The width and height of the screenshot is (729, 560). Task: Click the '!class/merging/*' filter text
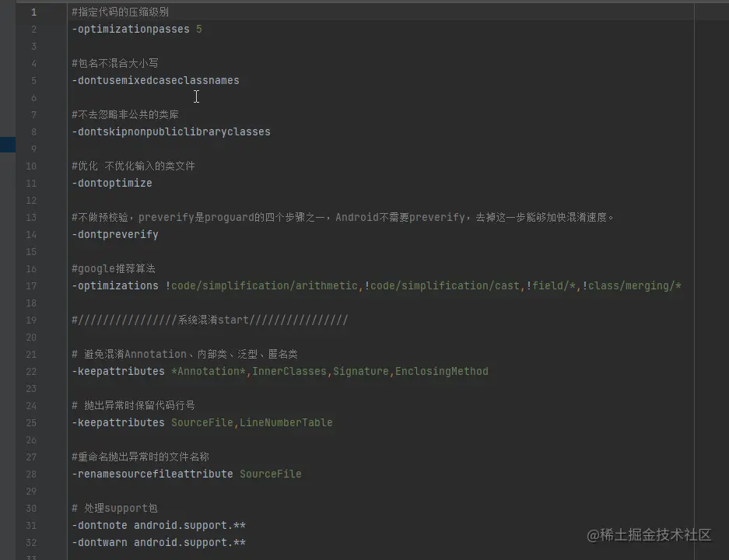(x=632, y=285)
